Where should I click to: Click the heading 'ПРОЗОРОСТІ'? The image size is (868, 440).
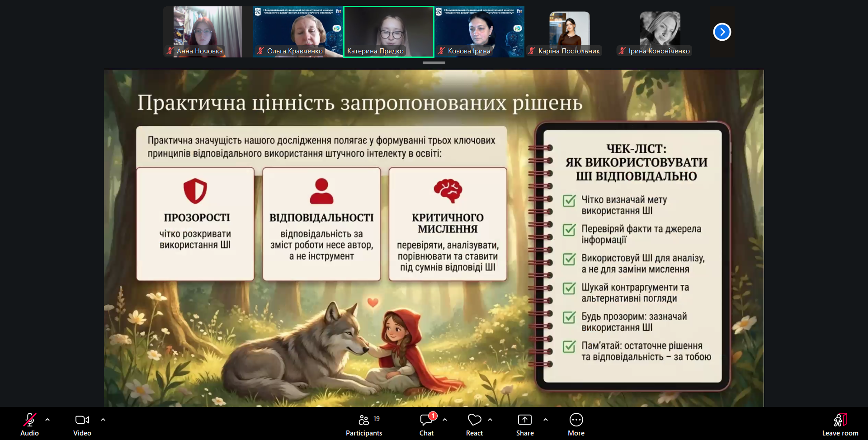click(x=197, y=218)
